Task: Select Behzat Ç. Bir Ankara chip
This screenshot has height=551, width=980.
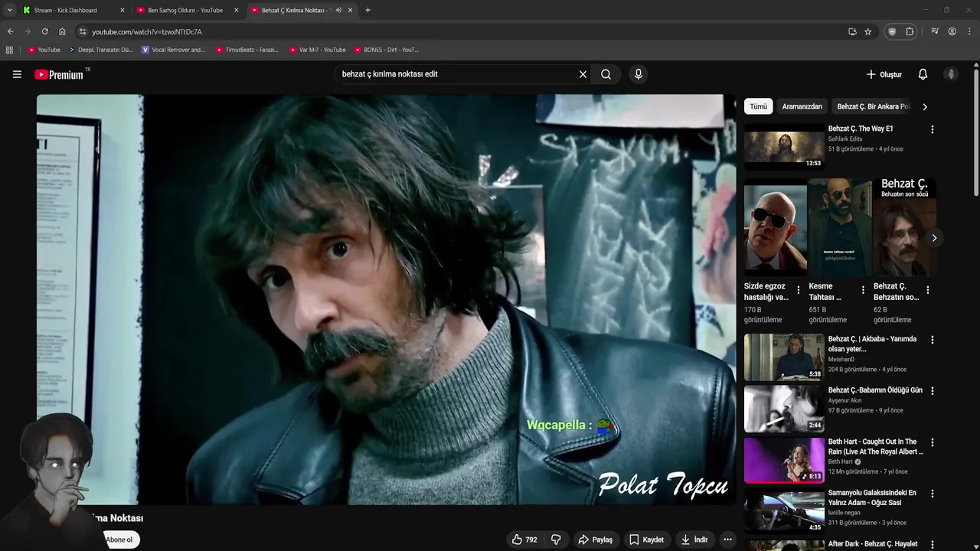Action: (x=873, y=106)
